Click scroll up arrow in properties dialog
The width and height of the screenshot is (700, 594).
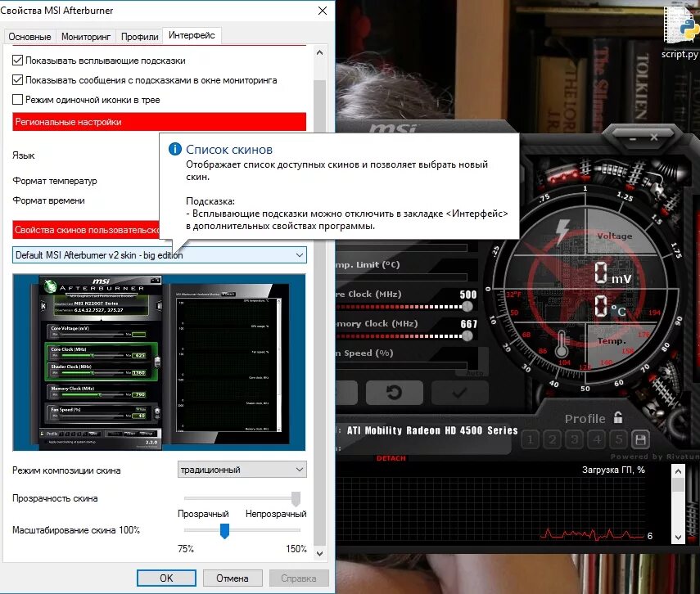(x=319, y=52)
